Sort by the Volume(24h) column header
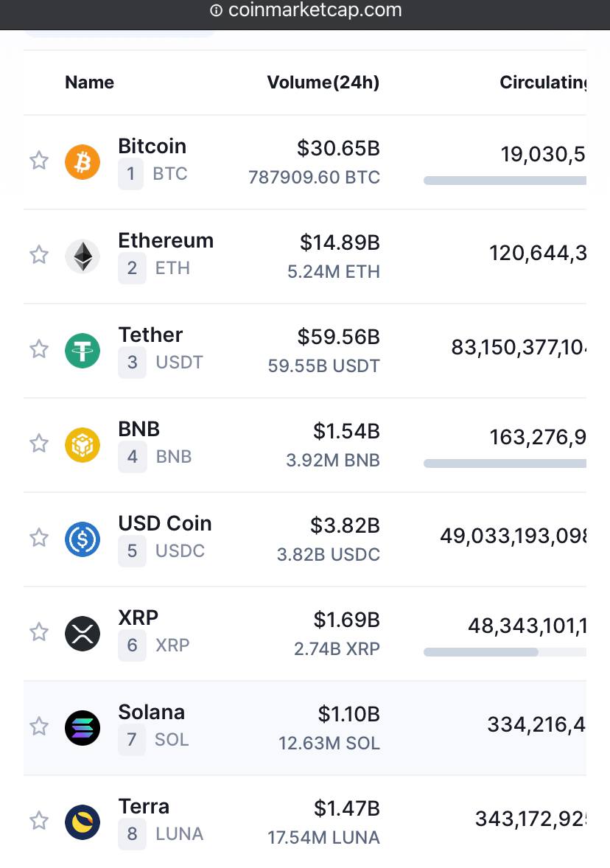 323,83
